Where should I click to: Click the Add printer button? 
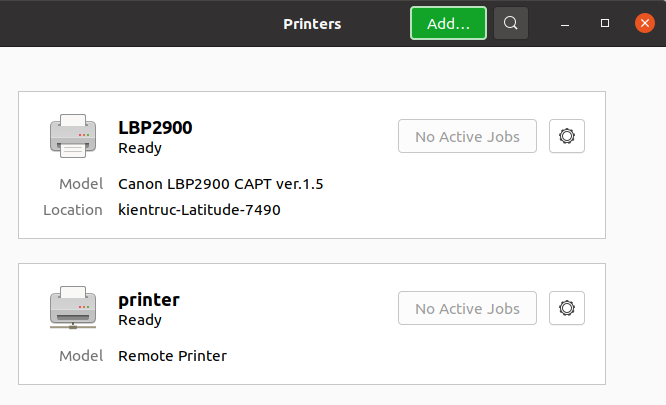[448, 23]
